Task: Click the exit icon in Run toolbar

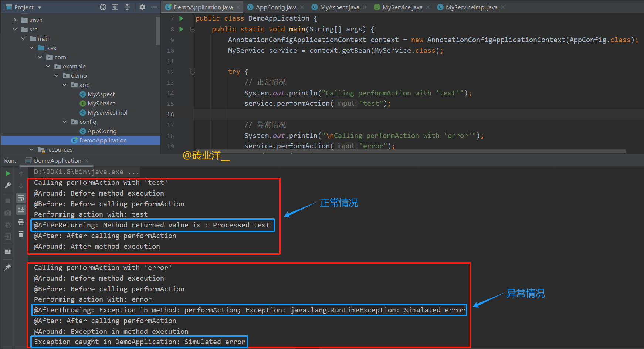Action: point(8,237)
